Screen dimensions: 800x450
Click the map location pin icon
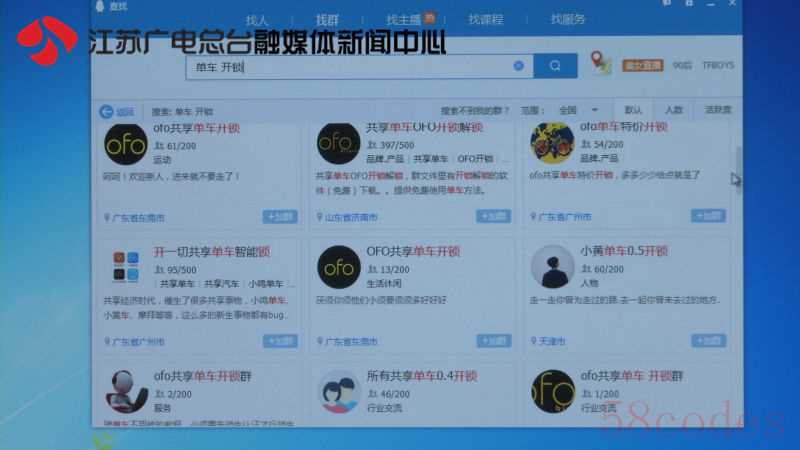coord(601,63)
